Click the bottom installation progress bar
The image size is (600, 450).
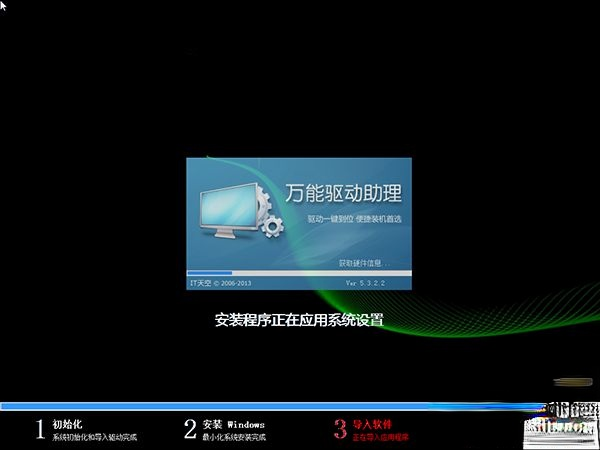pyautogui.click(x=272, y=406)
